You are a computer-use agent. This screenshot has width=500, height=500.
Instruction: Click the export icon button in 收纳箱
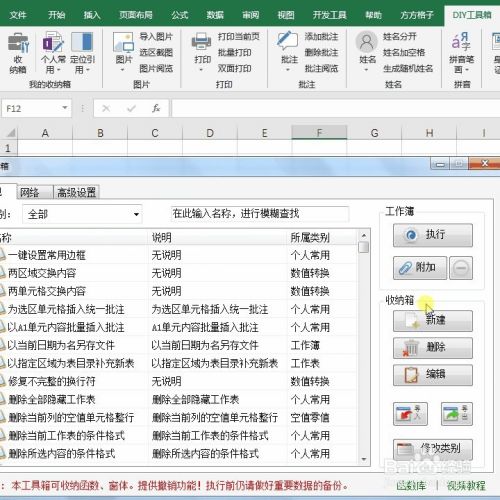pyautogui.click(x=457, y=414)
